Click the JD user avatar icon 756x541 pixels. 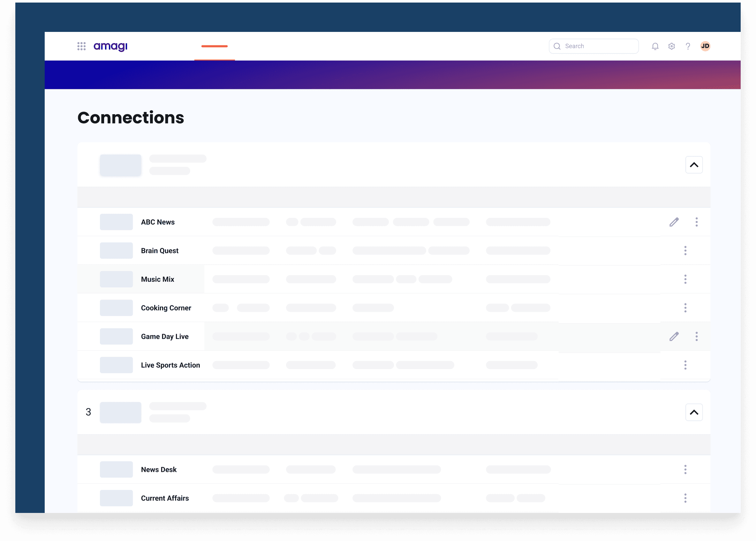click(x=706, y=46)
